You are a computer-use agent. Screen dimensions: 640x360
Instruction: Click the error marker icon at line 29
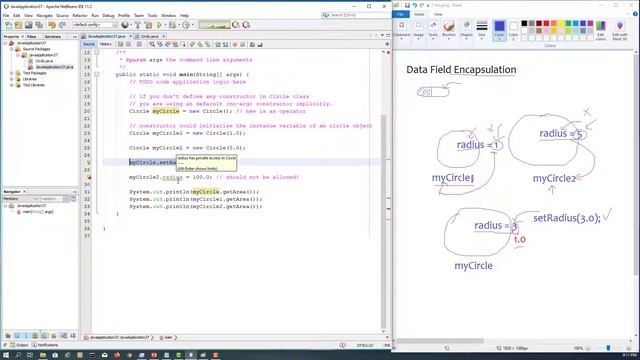89,177
